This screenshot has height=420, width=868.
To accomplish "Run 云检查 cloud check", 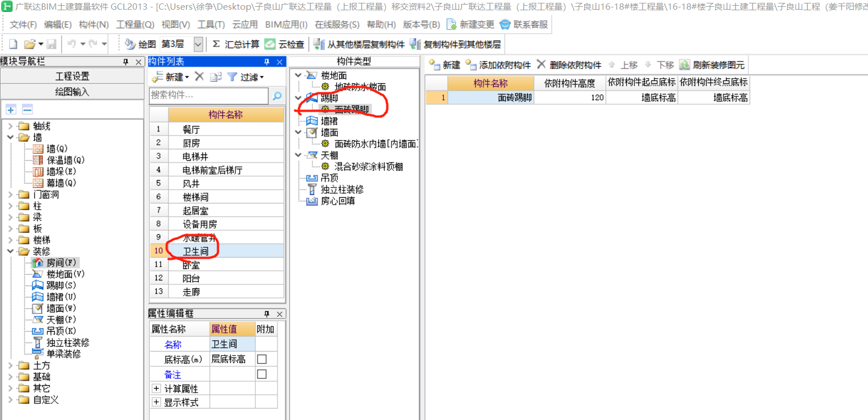I will coord(284,44).
